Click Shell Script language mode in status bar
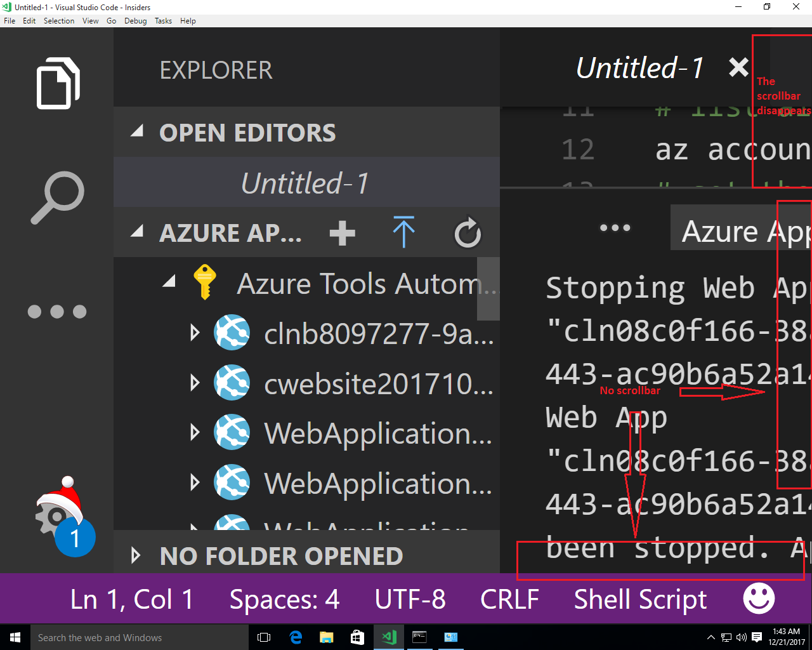Viewport: 812px width, 650px height. (x=639, y=599)
